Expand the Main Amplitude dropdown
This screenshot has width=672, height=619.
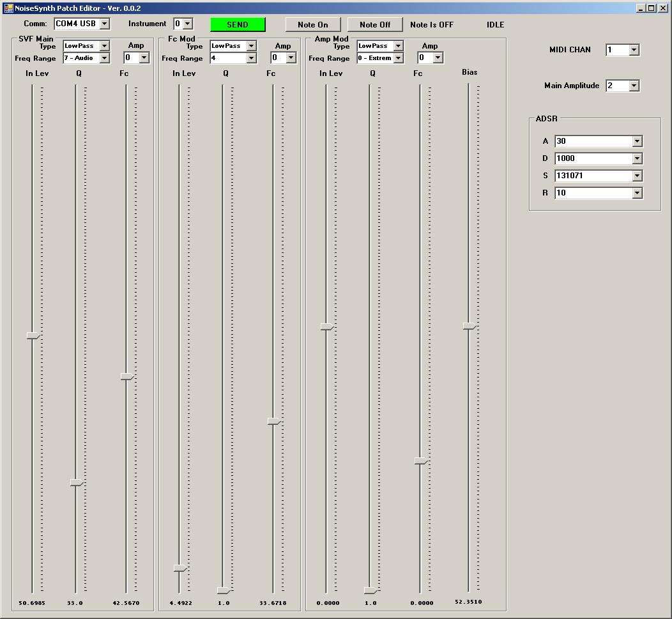tap(634, 86)
